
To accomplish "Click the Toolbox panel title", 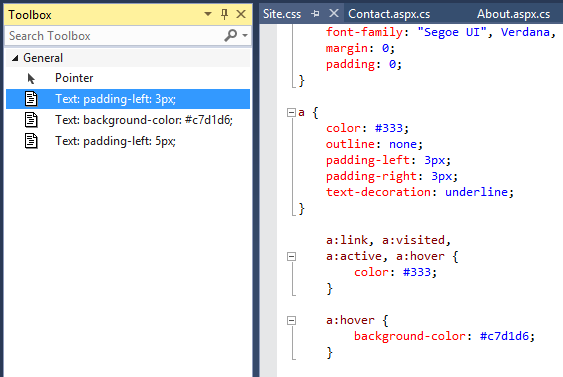I will (x=30, y=15).
